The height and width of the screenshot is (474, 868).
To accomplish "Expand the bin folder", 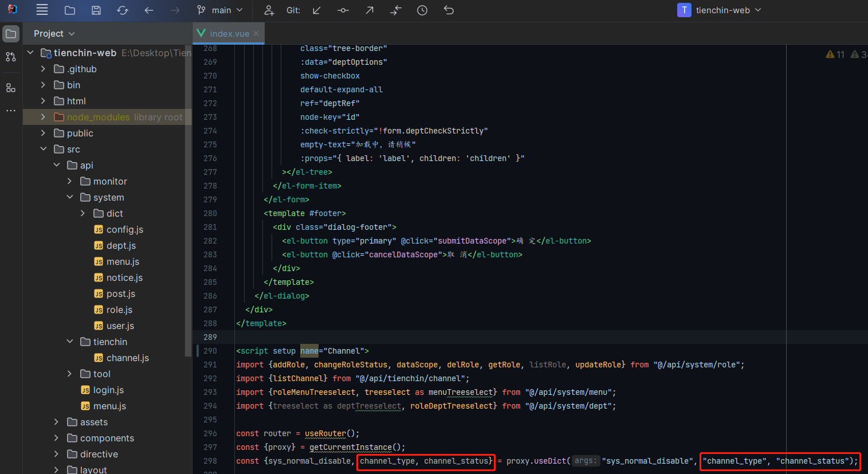I will pos(43,85).
